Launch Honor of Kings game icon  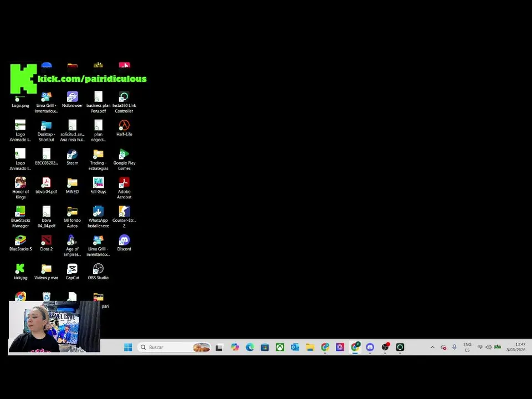point(21,188)
